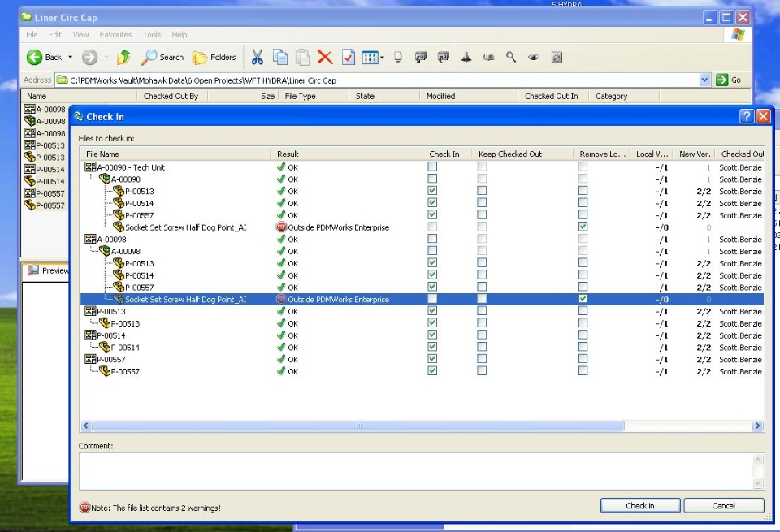The image size is (780, 532).
Task: Open the Edit menu
Action: click(x=55, y=34)
